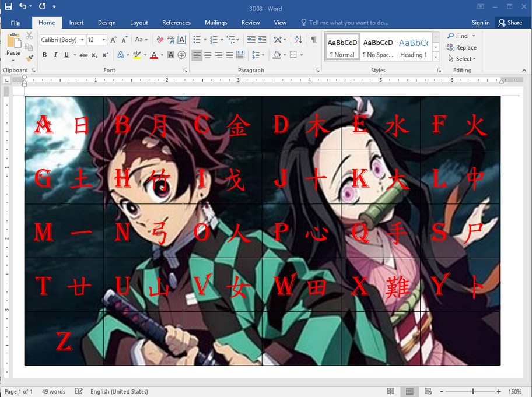This screenshot has height=397, width=532.
Task: Switch to the References tab
Action: (x=176, y=23)
